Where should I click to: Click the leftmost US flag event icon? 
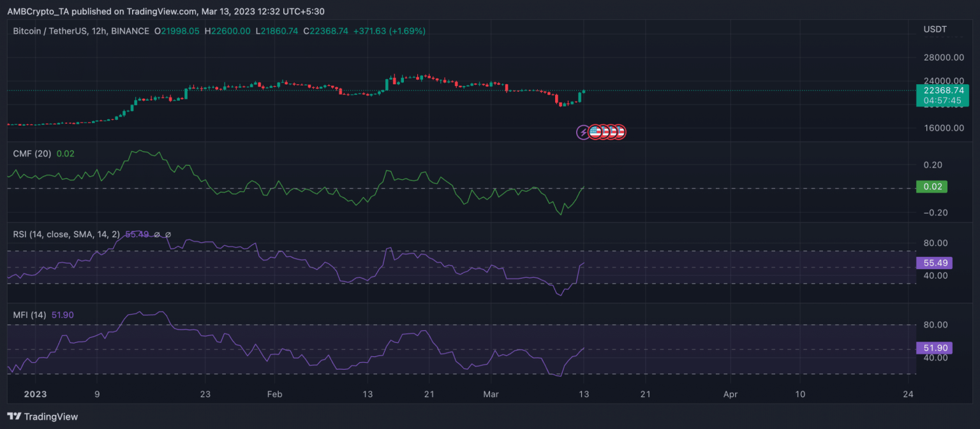point(595,133)
